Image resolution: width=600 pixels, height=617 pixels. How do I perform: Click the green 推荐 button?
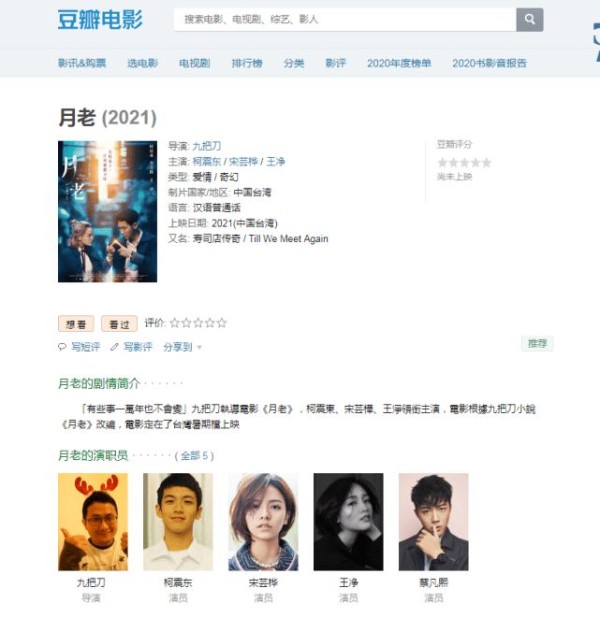coord(537,344)
